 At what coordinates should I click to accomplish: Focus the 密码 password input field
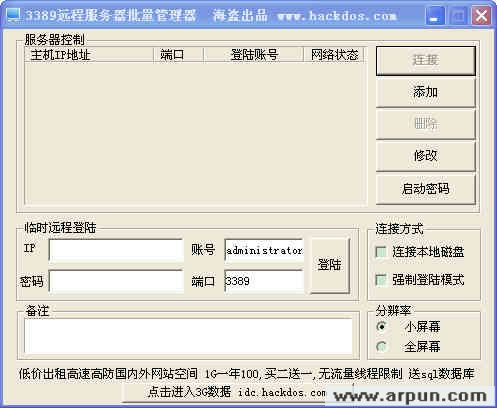tap(116, 282)
